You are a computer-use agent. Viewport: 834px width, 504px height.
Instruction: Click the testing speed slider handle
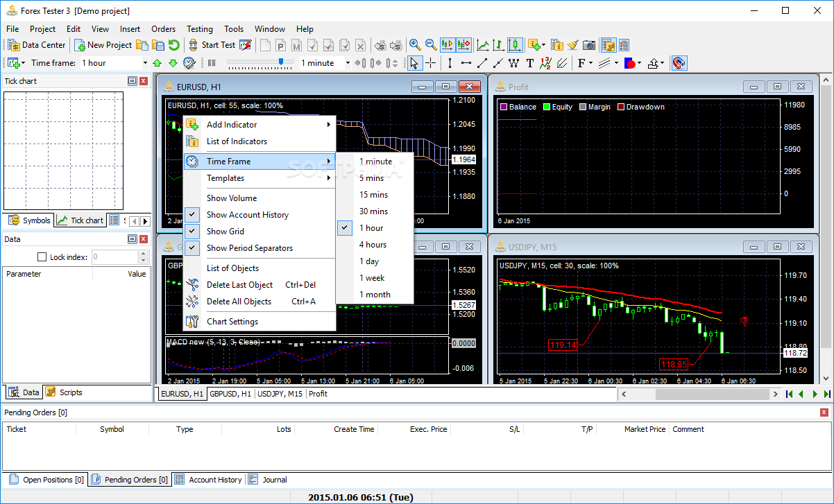click(282, 62)
